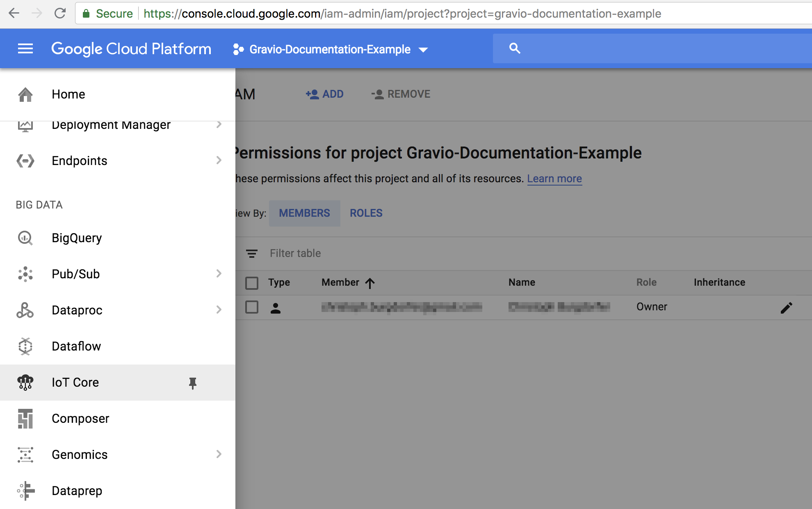Expand the Endpoints submenu chevron
812x509 pixels.
[x=219, y=160]
